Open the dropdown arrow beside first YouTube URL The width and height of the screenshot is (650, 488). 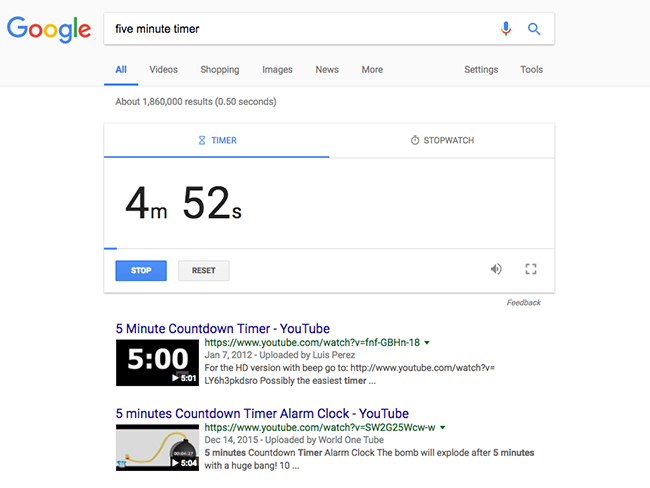coord(428,343)
